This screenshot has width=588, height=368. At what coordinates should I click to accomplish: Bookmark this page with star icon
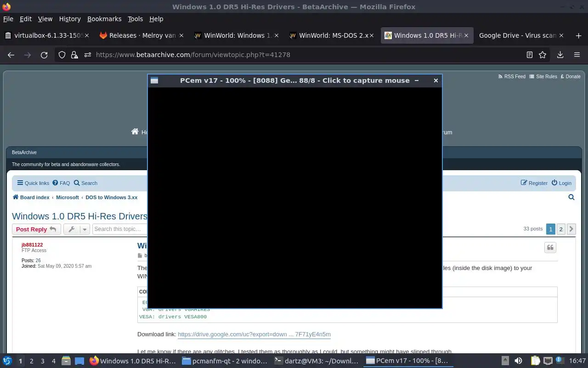point(543,55)
